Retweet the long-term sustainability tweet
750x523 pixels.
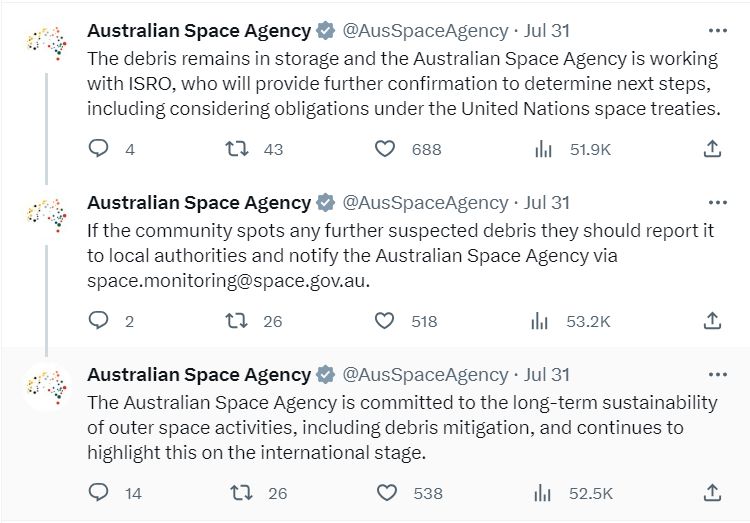[x=242, y=492]
